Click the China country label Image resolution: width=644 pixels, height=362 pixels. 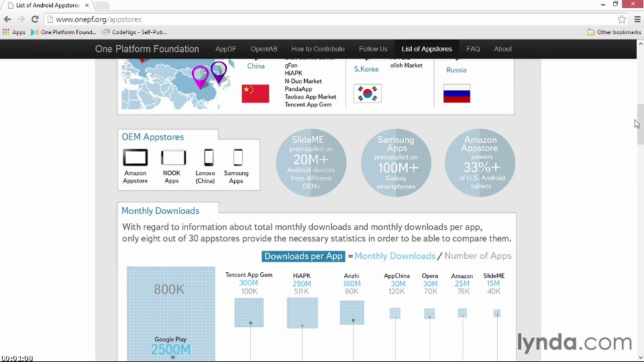(256, 66)
